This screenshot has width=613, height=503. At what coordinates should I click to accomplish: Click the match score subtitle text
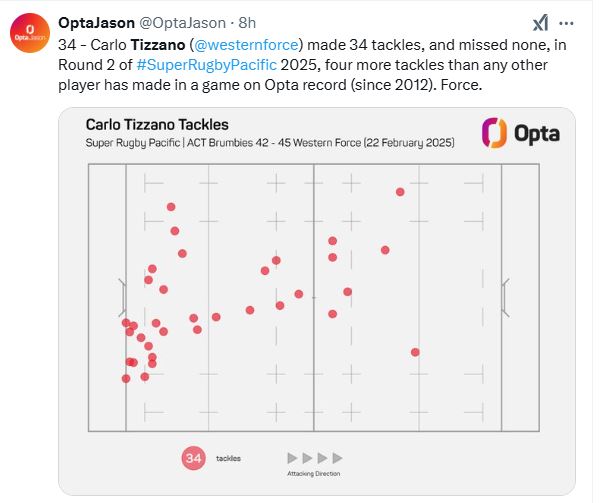270,143
